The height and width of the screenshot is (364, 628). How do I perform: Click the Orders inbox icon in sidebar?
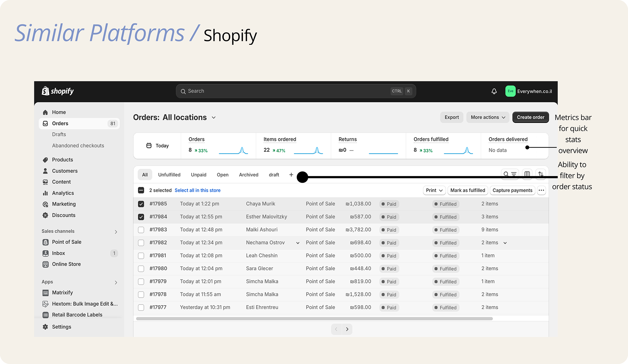pyautogui.click(x=45, y=124)
